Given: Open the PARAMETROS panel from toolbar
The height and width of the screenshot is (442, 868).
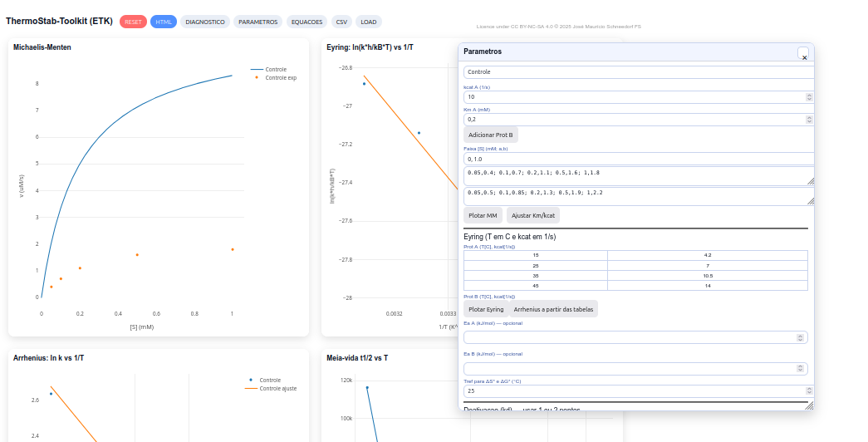Looking at the screenshot, I should coord(257,22).
